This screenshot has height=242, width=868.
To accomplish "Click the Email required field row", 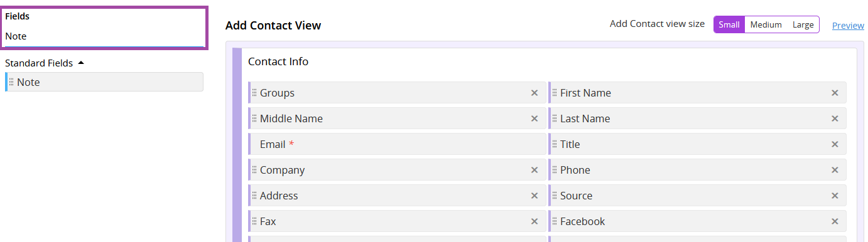I will coord(397,144).
